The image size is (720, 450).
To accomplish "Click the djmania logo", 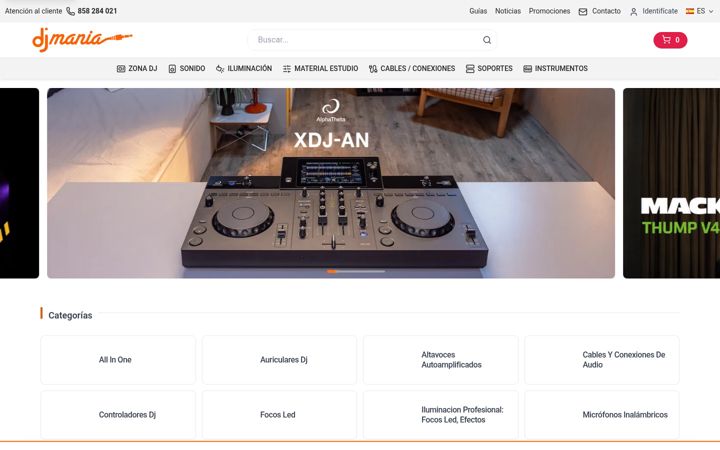I will 82,39.
